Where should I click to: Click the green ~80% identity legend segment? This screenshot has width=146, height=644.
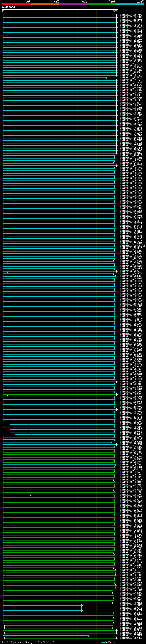(101, 4)
